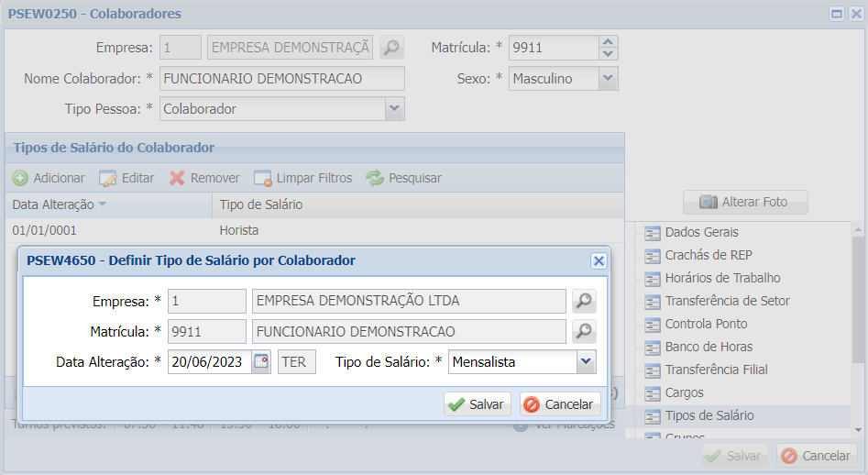Click the Data Alteração date field 20/06/2023
The image size is (868, 475).
pos(210,361)
